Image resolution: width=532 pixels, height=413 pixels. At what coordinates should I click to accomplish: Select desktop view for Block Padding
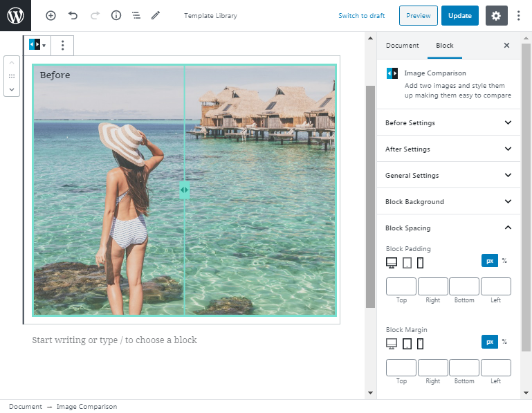pos(392,263)
